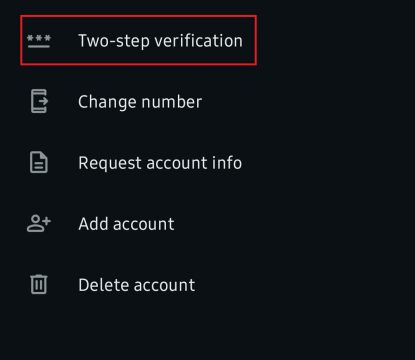Screen dimensions: 415x360
Task: Tap the Change number phone icon
Action: click(x=39, y=101)
